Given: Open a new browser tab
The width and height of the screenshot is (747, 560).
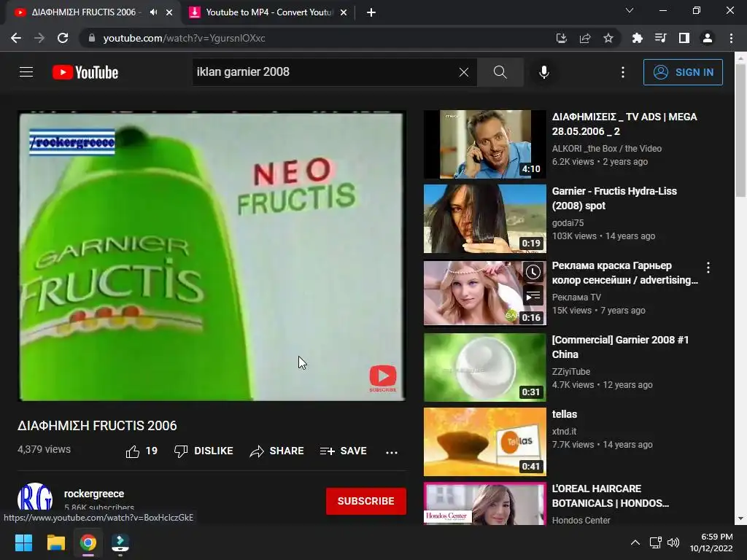Looking at the screenshot, I should point(371,13).
